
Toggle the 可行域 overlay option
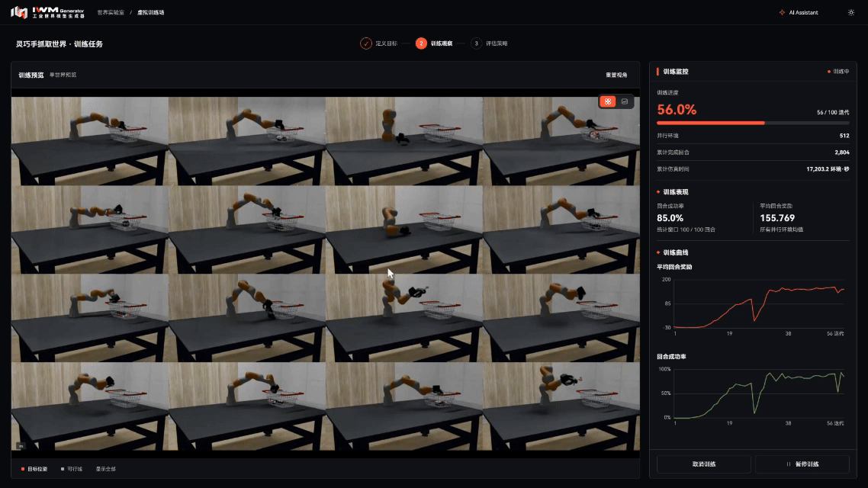pos(72,469)
